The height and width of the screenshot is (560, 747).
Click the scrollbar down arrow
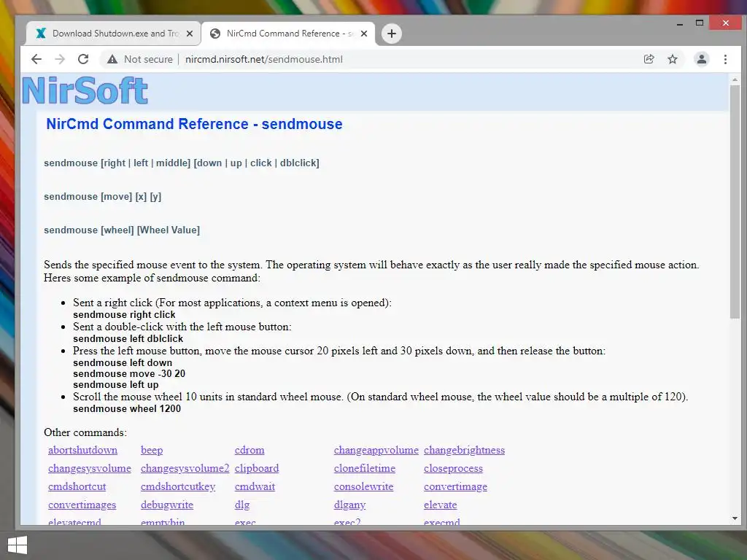735,518
